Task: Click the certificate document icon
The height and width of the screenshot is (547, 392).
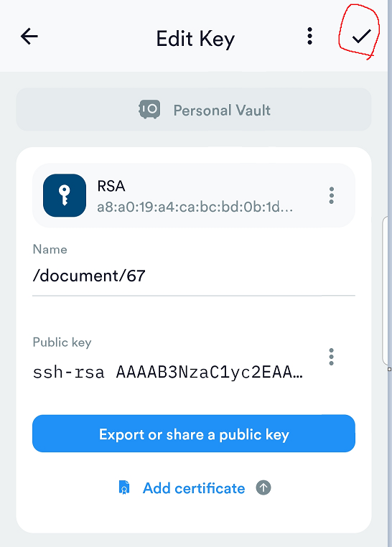Action: click(124, 487)
